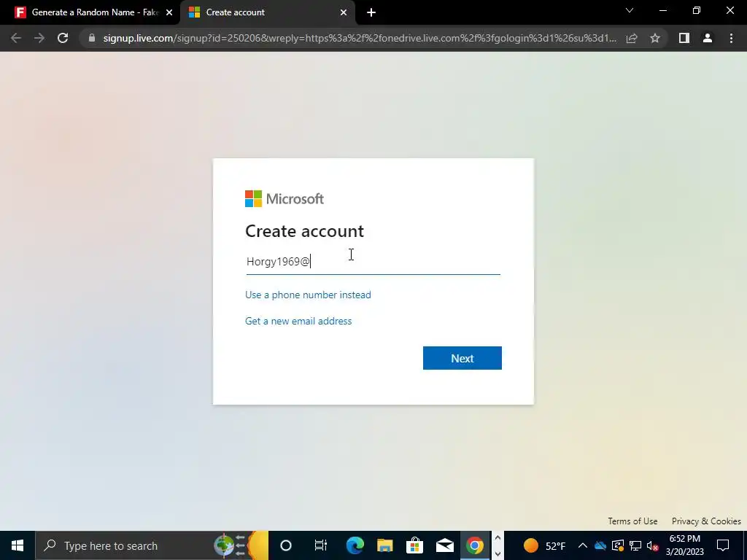
Task: Open Microsoft Store from taskbar
Action: (x=414, y=545)
